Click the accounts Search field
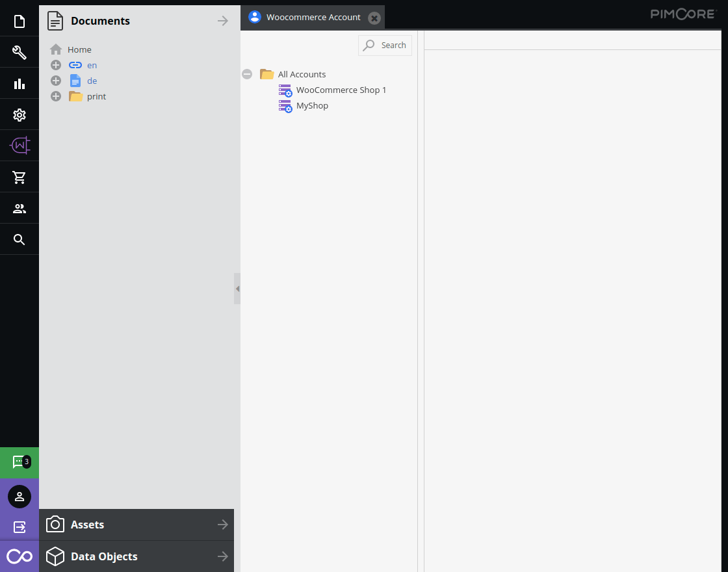This screenshot has width=728, height=572. coord(385,45)
